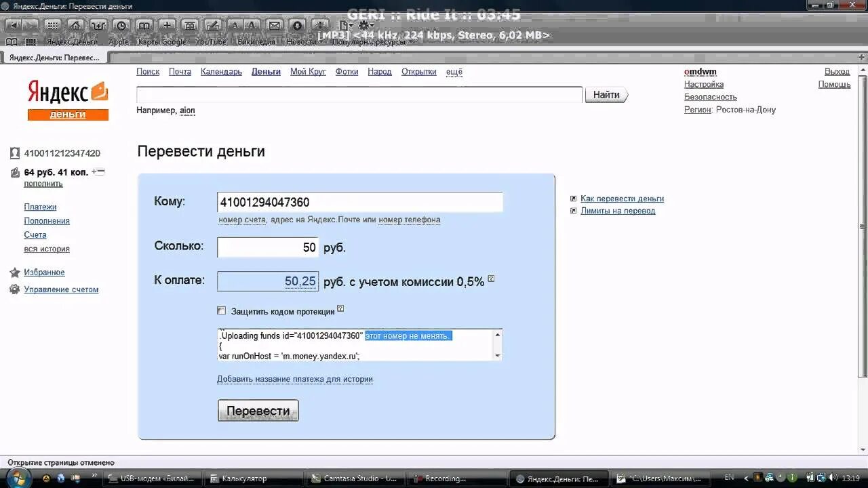868x488 pixels.
Task: Click bookmarks bar open-book icon
Action: tap(12, 42)
